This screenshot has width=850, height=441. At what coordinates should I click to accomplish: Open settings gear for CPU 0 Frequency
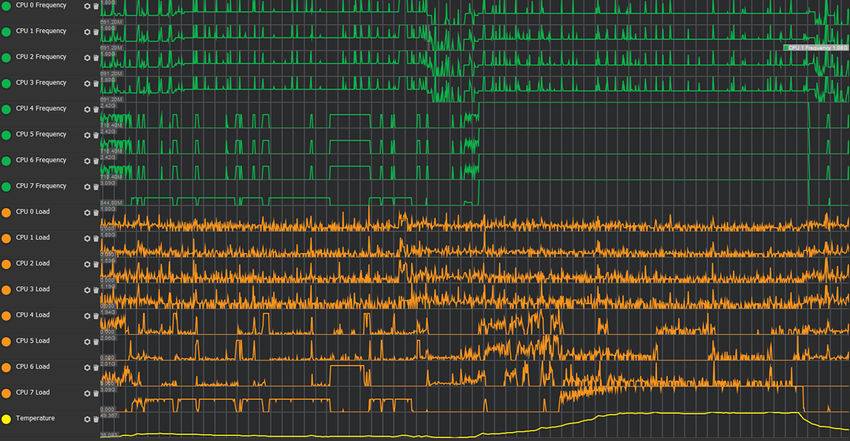pyautogui.click(x=87, y=6)
